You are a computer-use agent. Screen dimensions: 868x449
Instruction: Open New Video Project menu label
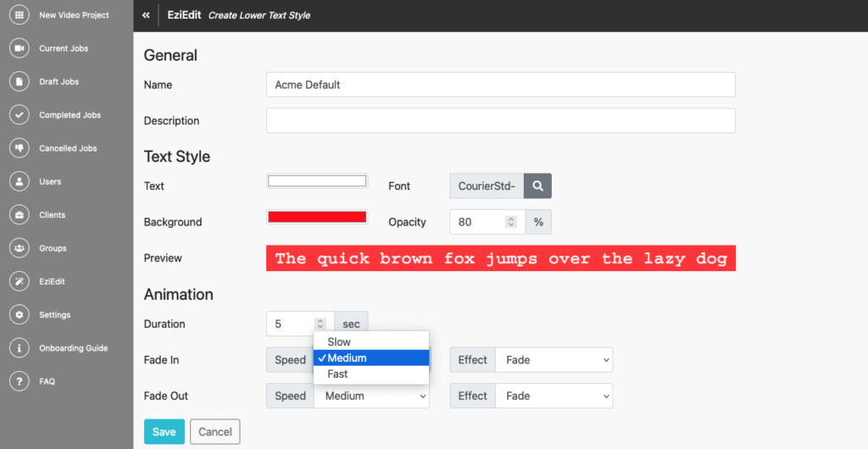coord(75,15)
